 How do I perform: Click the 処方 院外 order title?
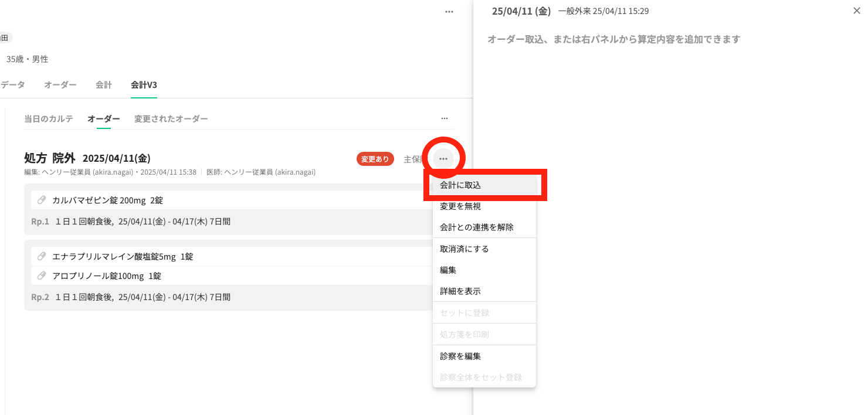(50, 158)
